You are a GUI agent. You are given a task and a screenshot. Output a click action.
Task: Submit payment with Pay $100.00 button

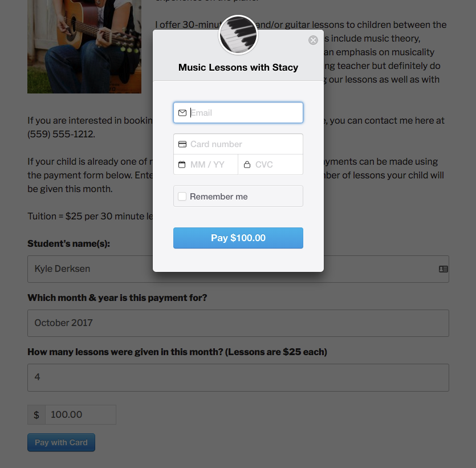pyautogui.click(x=238, y=238)
